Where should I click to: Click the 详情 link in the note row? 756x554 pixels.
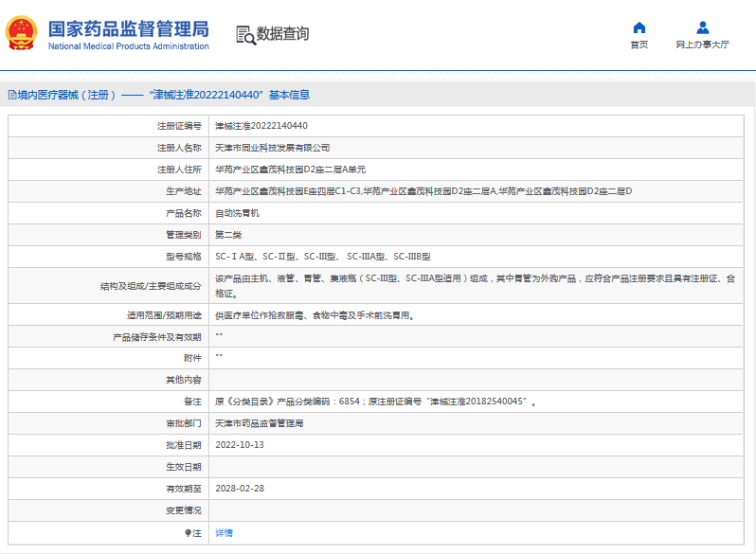[x=224, y=533]
